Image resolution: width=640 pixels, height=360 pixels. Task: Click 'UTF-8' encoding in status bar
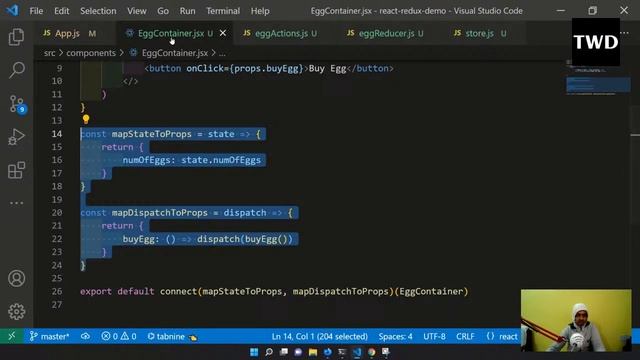(434, 336)
